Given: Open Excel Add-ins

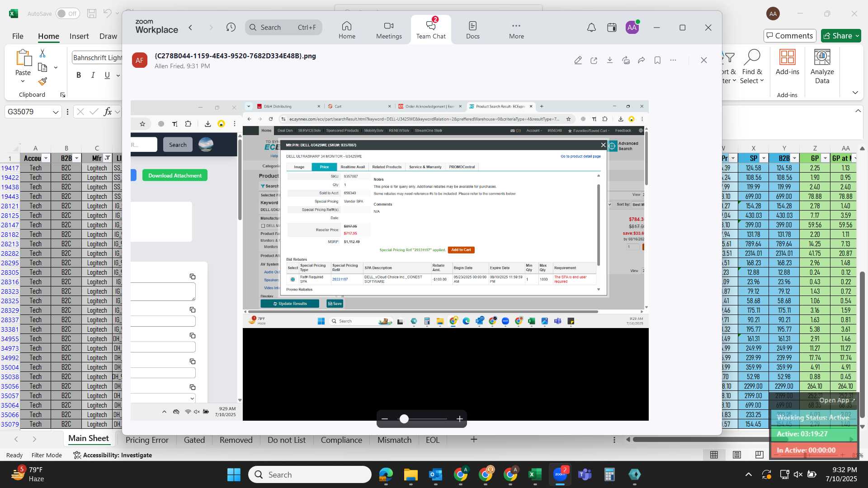Looking at the screenshot, I should [x=787, y=62].
